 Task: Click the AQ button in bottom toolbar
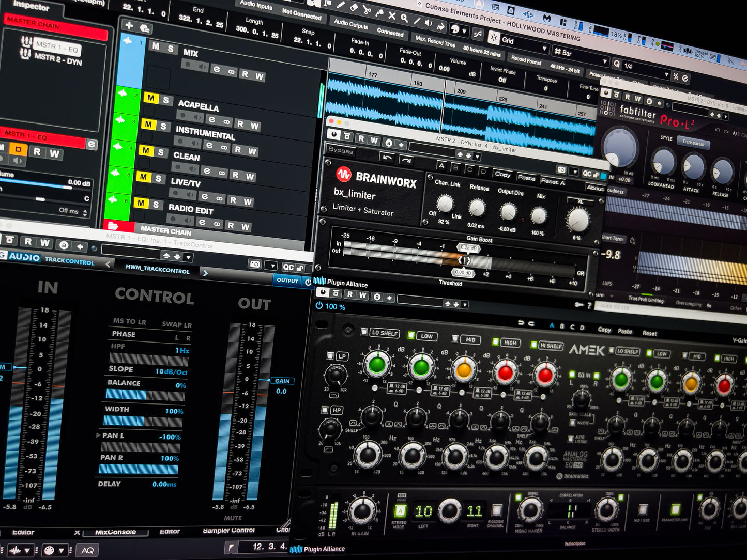point(87,551)
